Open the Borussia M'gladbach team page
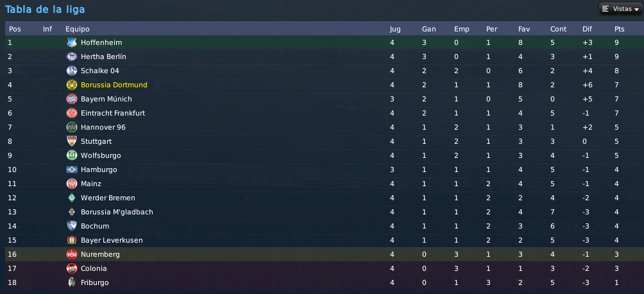The width and height of the screenshot is (644, 294). (117, 212)
